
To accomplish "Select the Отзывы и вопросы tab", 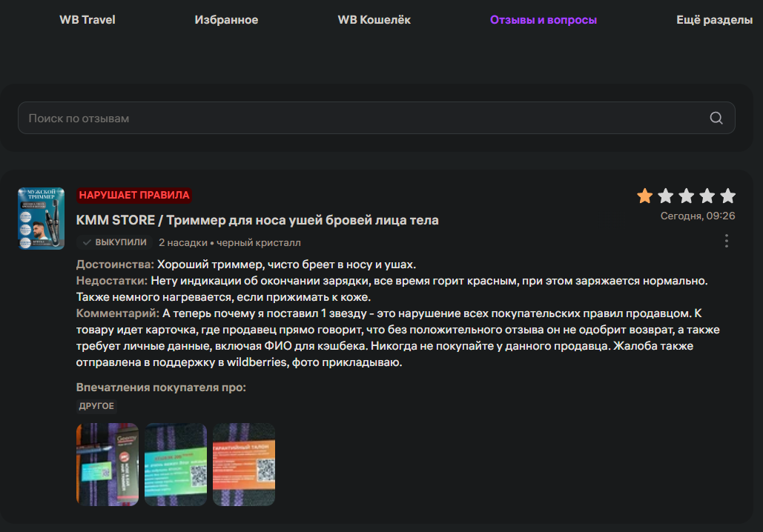I will pyautogui.click(x=543, y=20).
